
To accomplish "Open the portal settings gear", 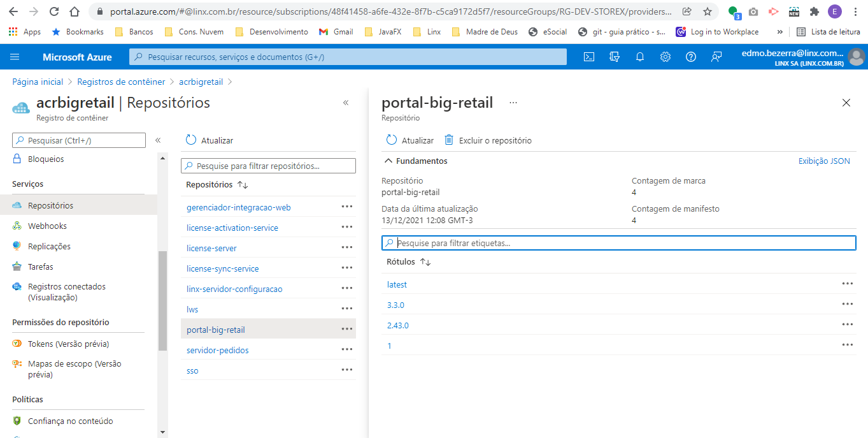I will [665, 57].
